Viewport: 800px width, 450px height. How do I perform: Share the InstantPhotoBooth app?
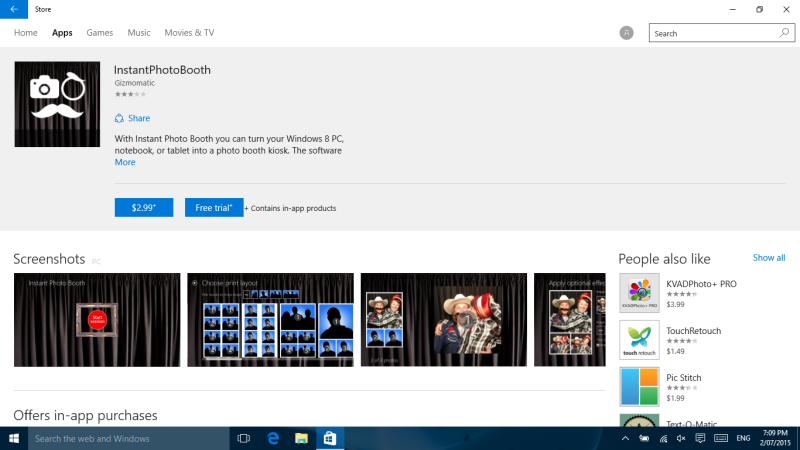[x=132, y=118]
